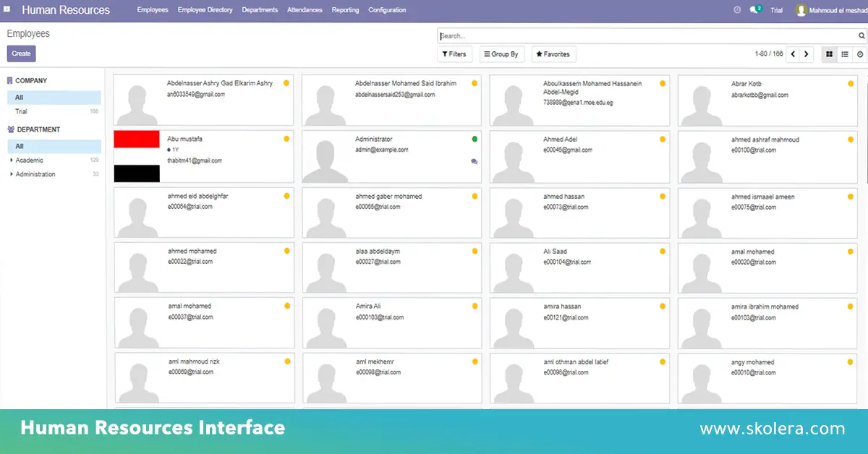The height and width of the screenshot is (454, 868).
Task: Click Mahmoud el meshad user avatar
Action: point(801,10)
